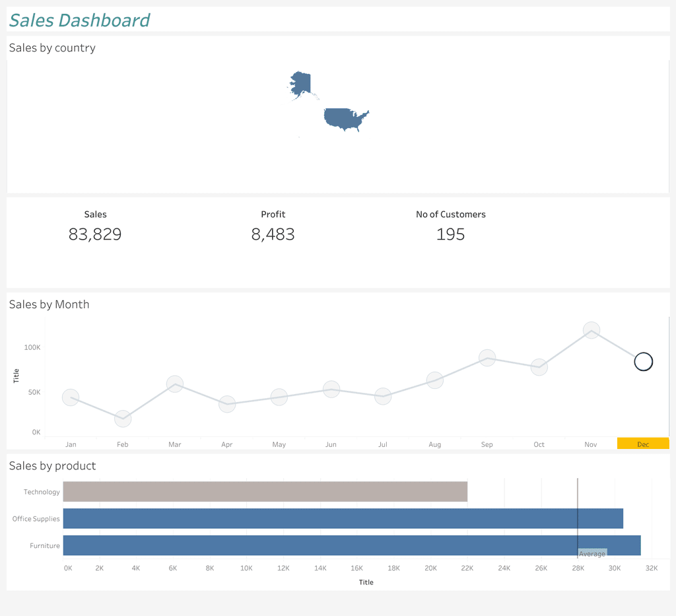Image resolution: width=676 pixels, height=616 pixels.
Task: Click the No of Customers value 195
Action: click(450, 234)
